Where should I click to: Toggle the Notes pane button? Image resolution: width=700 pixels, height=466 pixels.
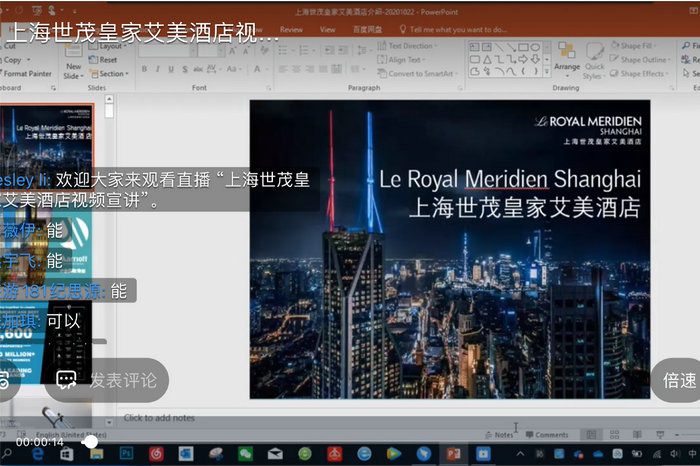(x=500, y=435)
